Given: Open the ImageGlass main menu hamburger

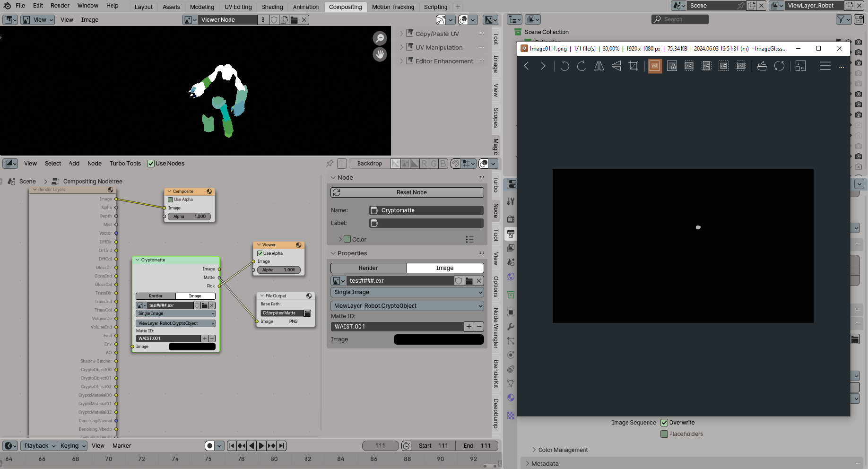Looking at the screenshot, I should pos(825,66).
